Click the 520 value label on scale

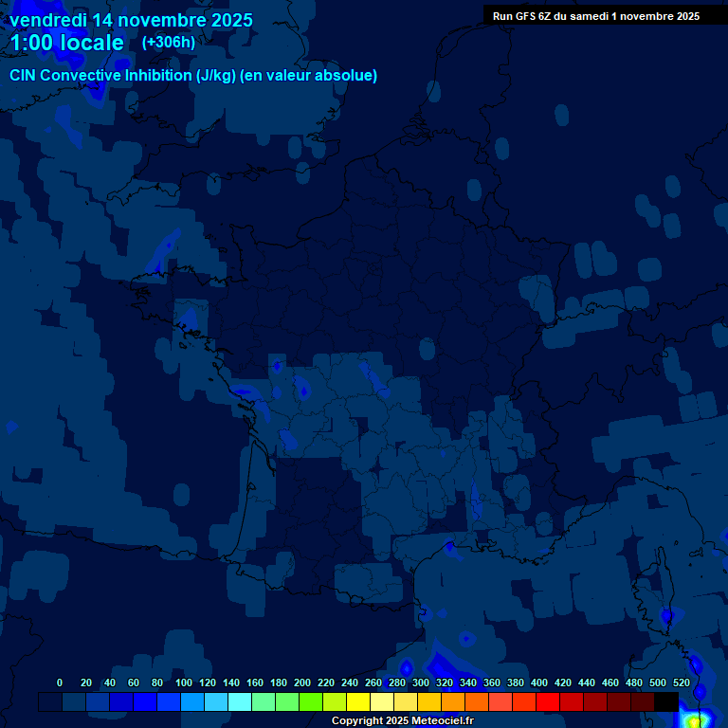point(681,682)
